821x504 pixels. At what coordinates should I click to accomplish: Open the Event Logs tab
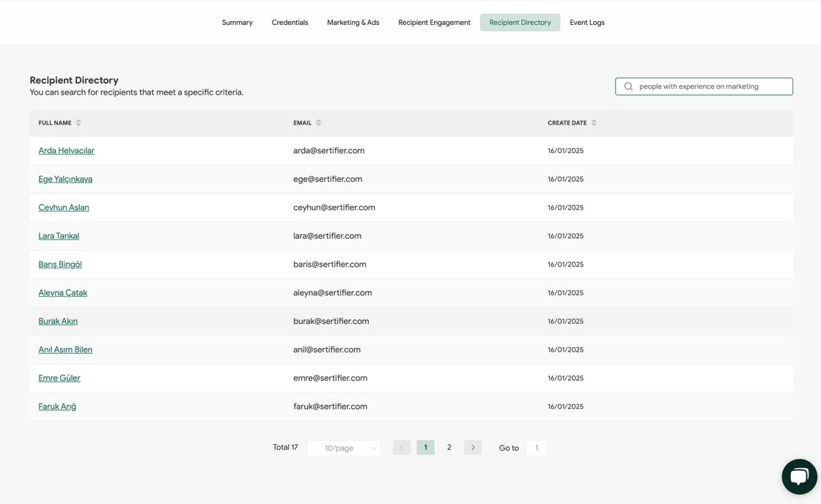(587, 23)
